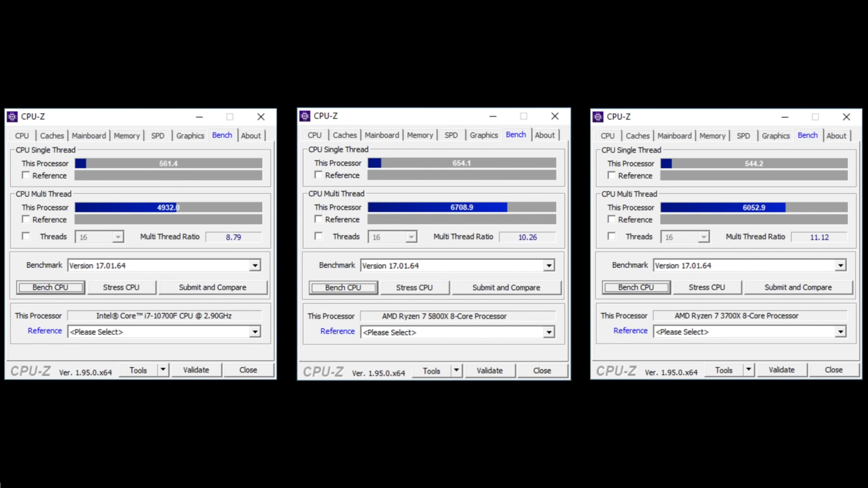Run Bench CPU in the Ryzen 5800X window
868x488 pixels.
(343, 288)
